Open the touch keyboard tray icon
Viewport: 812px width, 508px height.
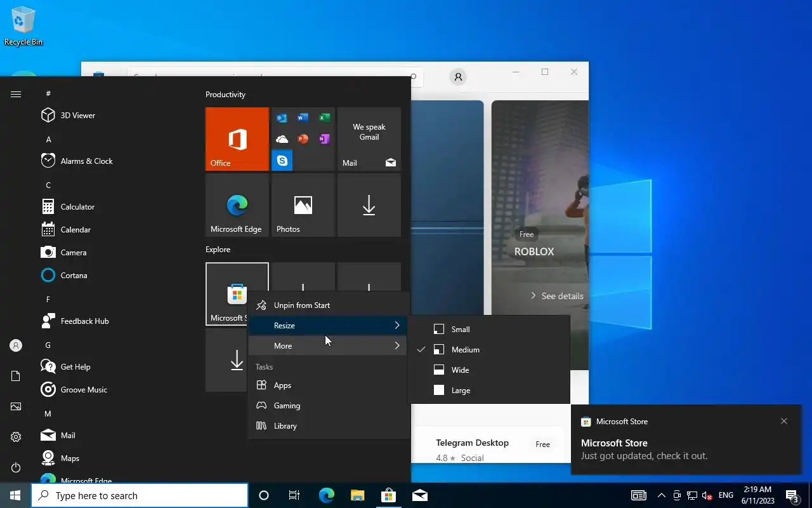click(x=639, y=495)
